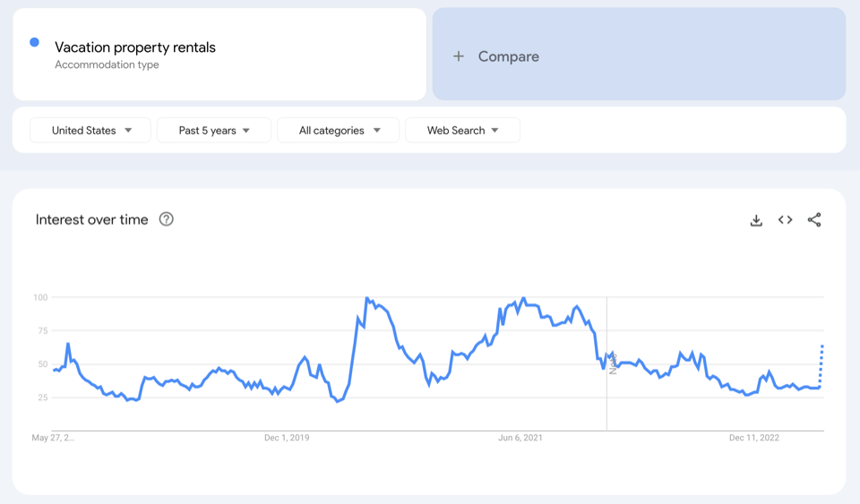Click the blue dot beside the search term
The width and height of the screenshot is (860, 504).
(x=34, y=42)
